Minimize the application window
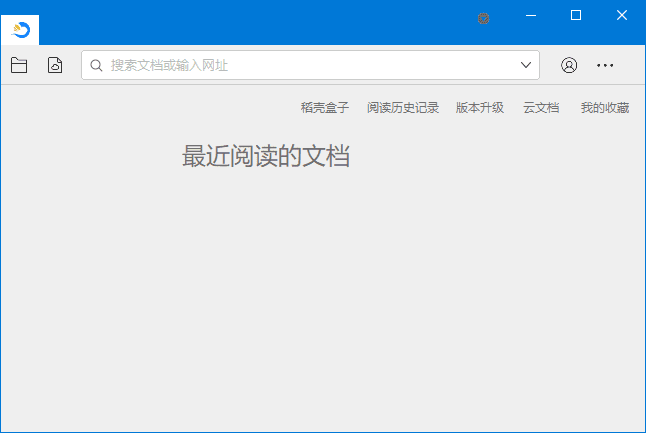Image resolution: width=646 pixels, height=433 pixels. (530, 15)
